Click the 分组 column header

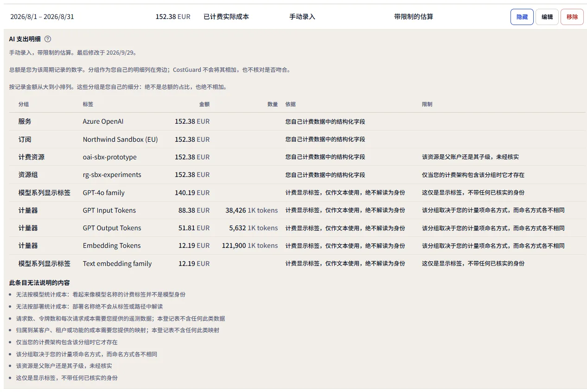24,104
